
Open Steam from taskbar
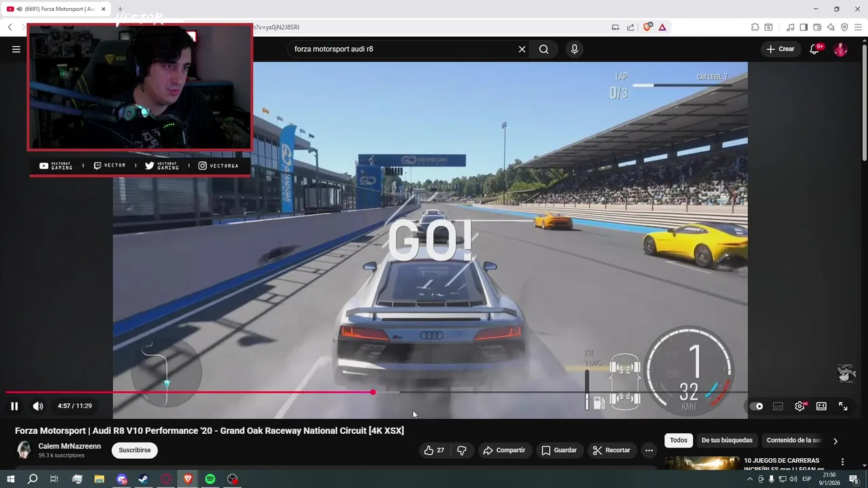[x=144, y=479]
